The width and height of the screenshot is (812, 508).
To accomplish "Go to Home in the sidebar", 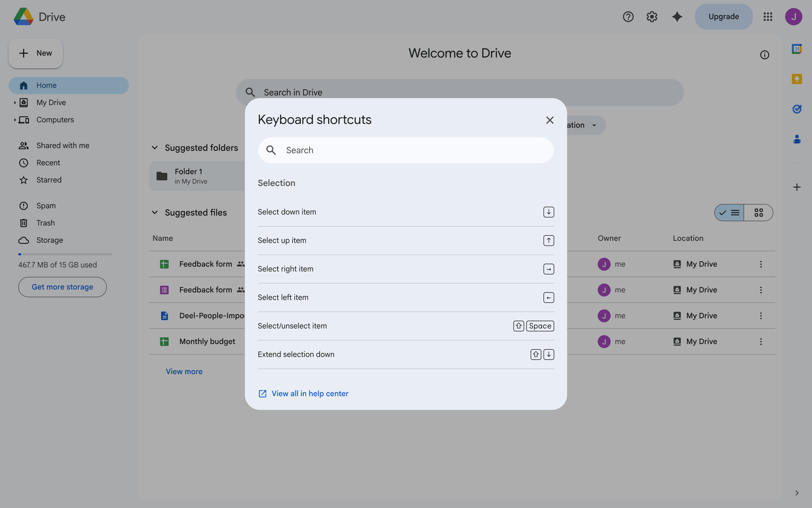I will click(69, 85).
